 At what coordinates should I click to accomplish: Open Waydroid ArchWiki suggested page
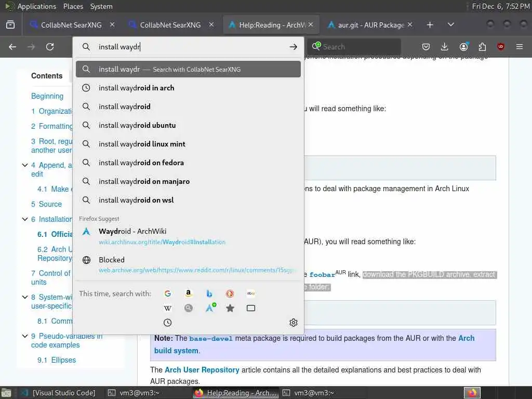(188, 236)
